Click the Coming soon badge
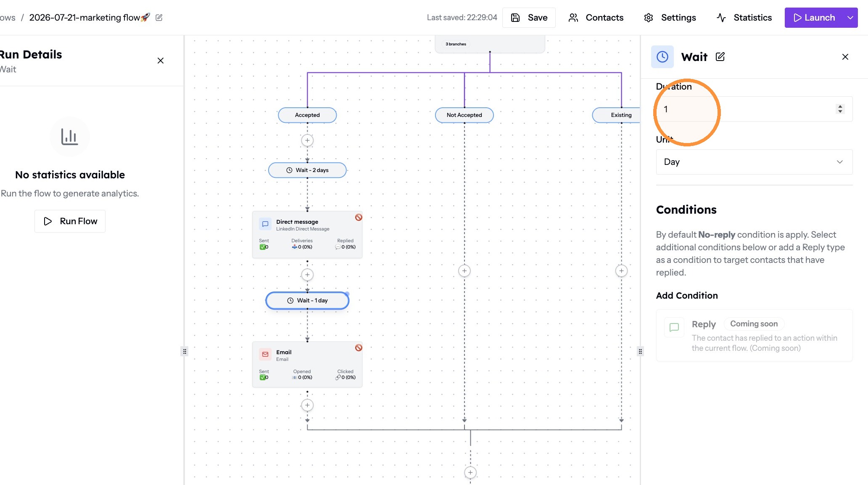The height and width of the screenshot is (485, 868). point(754,324)
